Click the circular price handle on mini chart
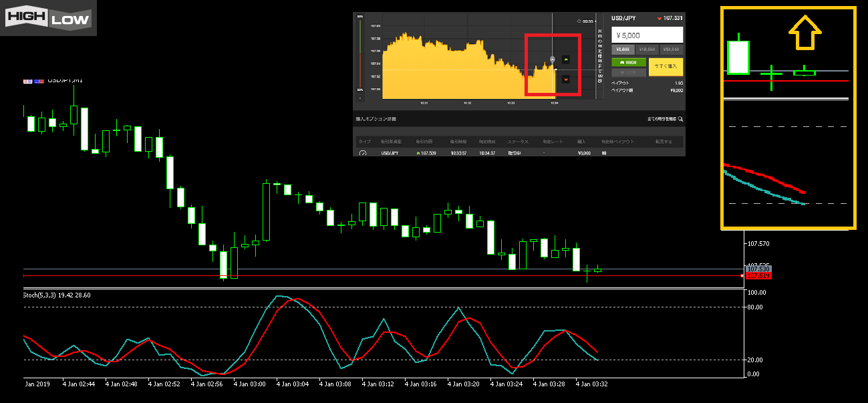 tap(553, 60)
